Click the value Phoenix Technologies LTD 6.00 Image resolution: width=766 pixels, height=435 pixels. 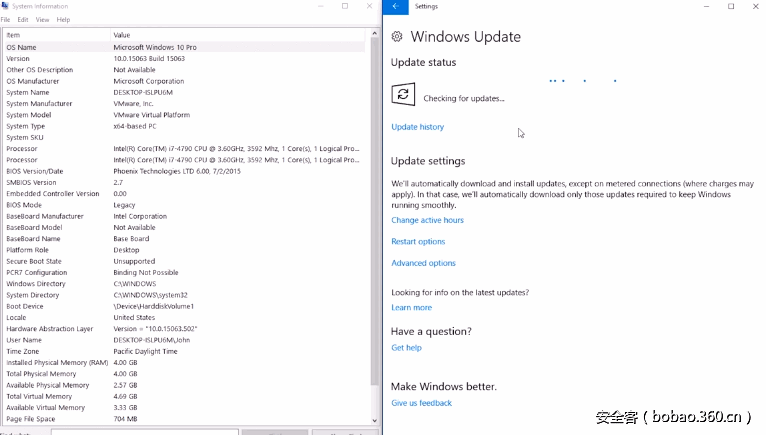pyautogui.click(x=161, y=171)
